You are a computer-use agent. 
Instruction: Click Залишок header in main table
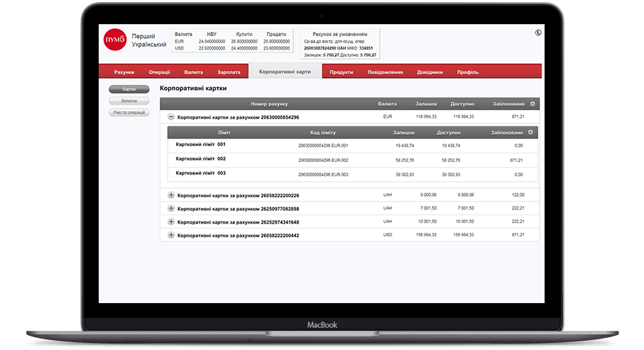pyautogui.click(x=426, y=104)
